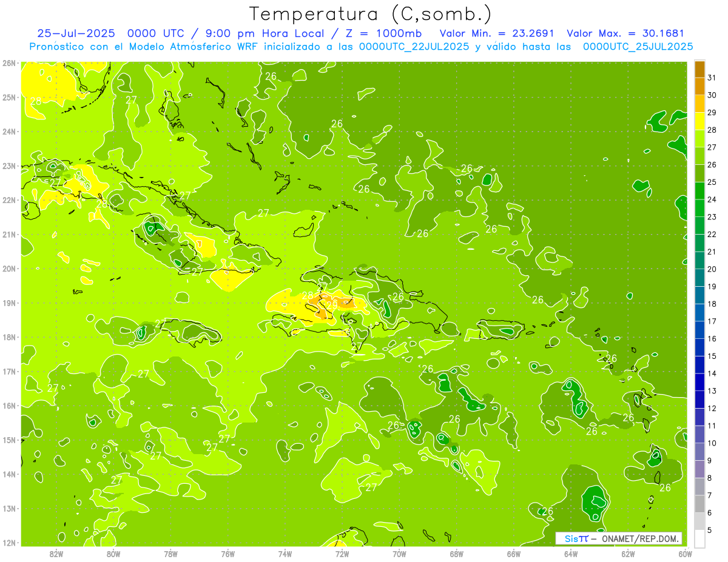Click longitude axis label "64W"
This screenshot has height=562, width=728.
click(x=570, y=554)
